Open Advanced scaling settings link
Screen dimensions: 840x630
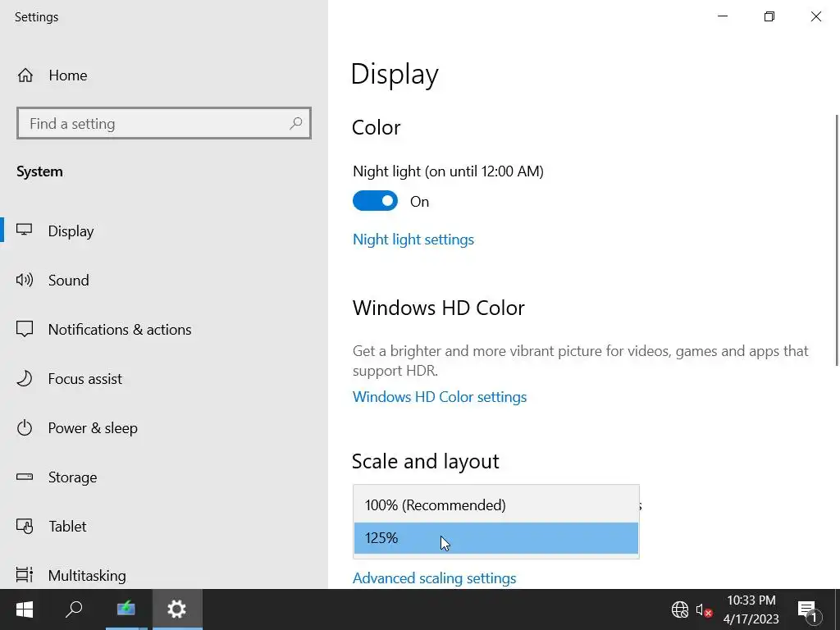click(434, 578)
